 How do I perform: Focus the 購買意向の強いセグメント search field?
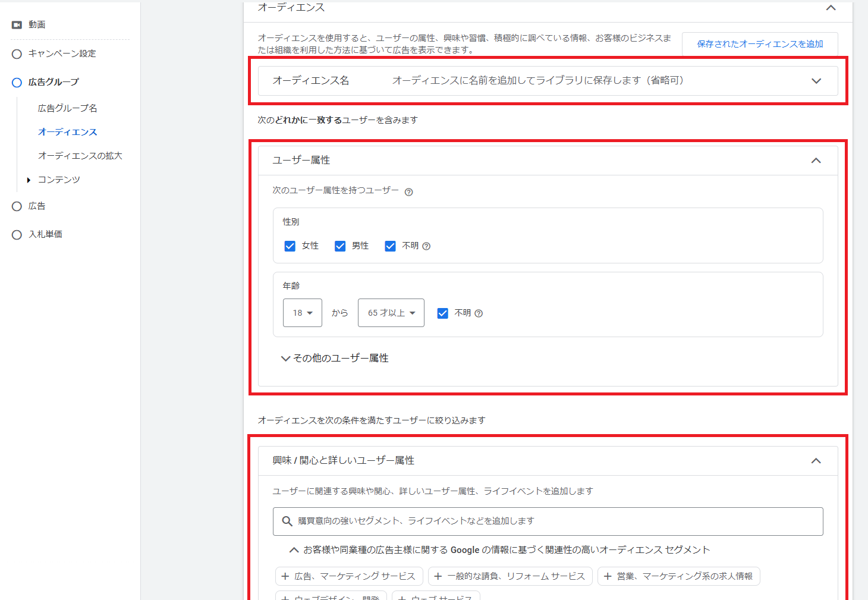pos(548,522)
